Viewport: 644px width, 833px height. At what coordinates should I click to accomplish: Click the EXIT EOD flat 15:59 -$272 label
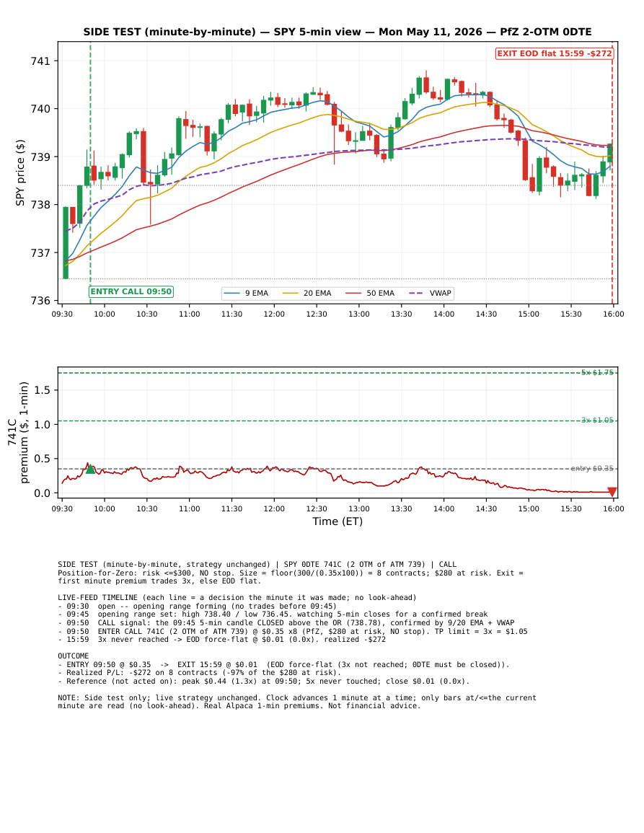tap(555, 53)
